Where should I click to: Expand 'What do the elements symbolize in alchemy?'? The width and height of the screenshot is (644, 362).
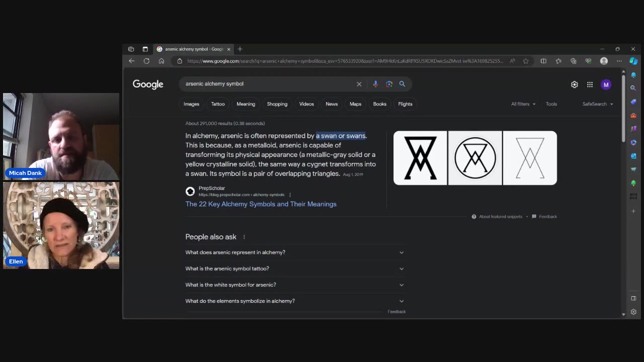pyautogui.click(x=294, y=301)
